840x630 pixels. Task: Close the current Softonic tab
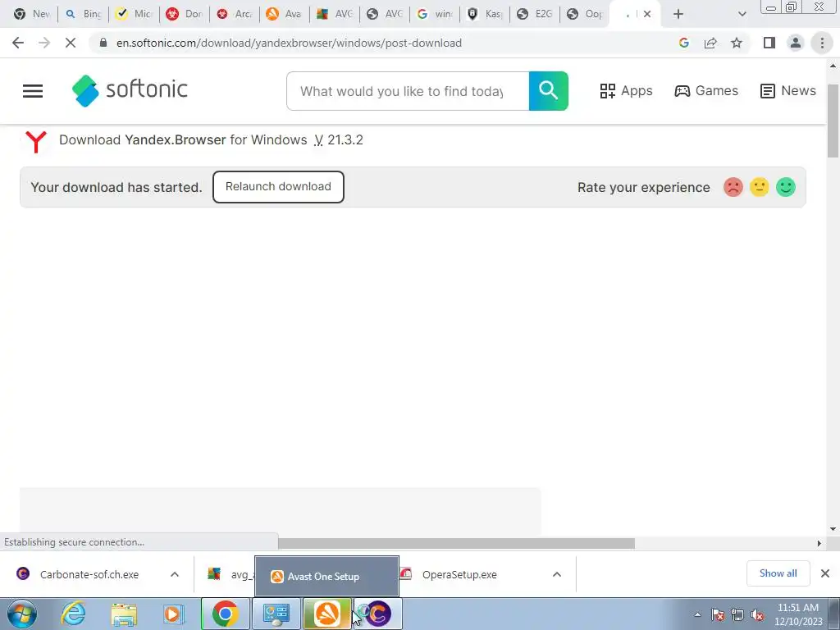coord(647,14)
